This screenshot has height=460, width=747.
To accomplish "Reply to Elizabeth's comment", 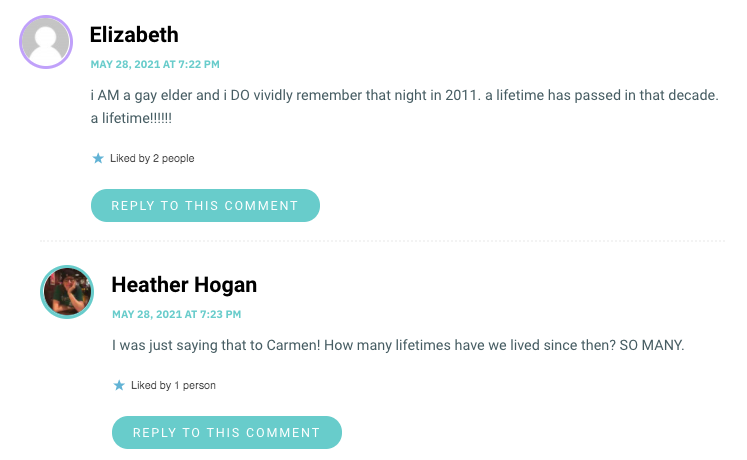I will pos(205,206).
